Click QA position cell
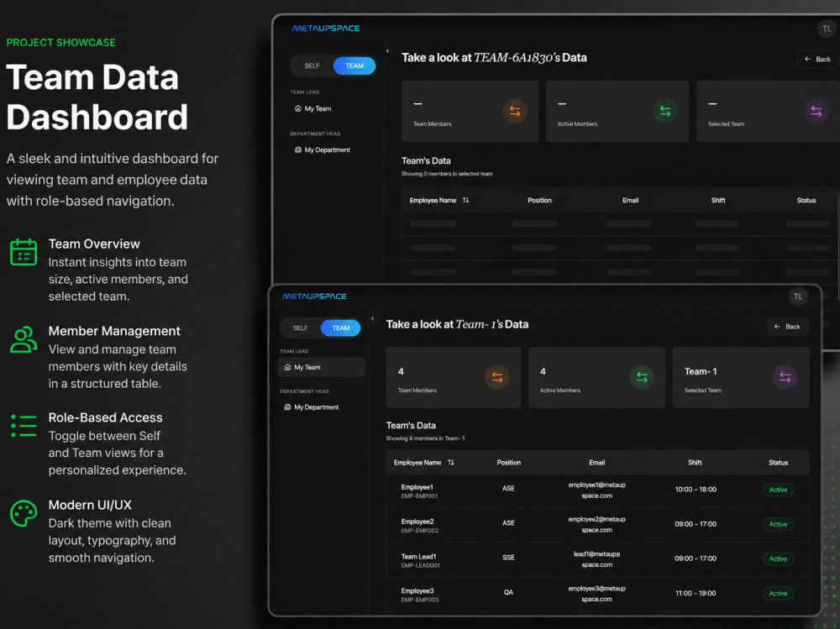840x629 pixels. tap(508, 592)
